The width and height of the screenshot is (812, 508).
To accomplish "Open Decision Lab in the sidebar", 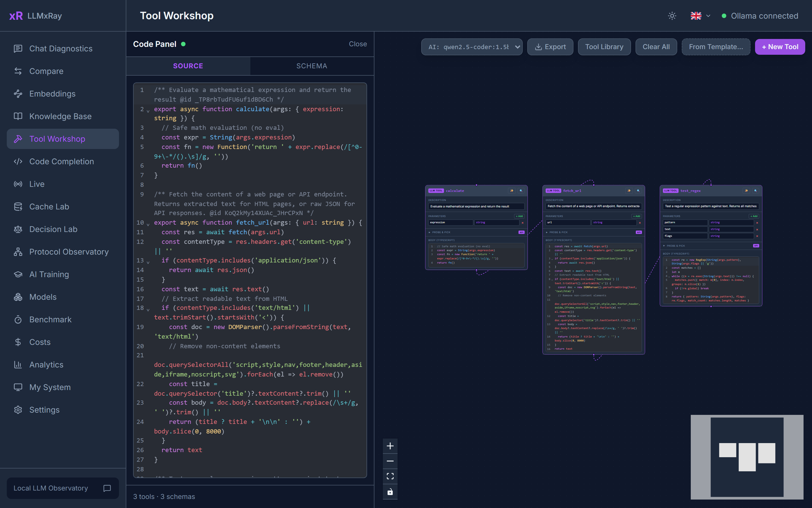I will (63, 229).
